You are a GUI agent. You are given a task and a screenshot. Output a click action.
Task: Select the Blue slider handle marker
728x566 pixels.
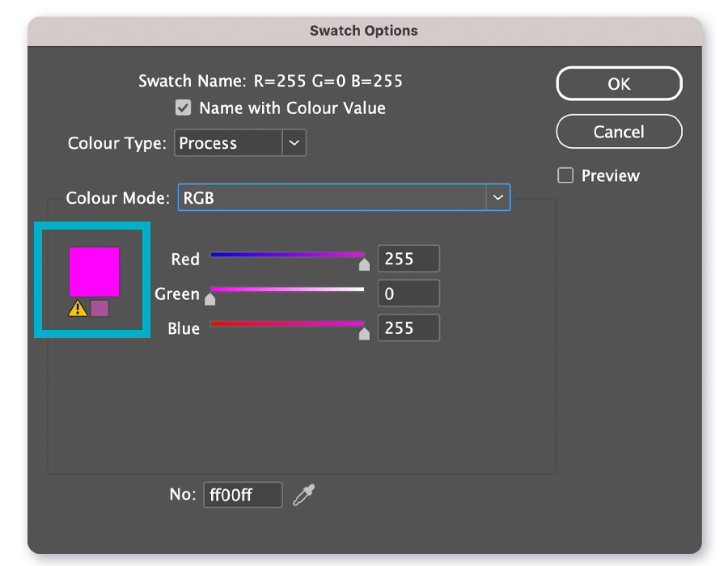point(364,332)
